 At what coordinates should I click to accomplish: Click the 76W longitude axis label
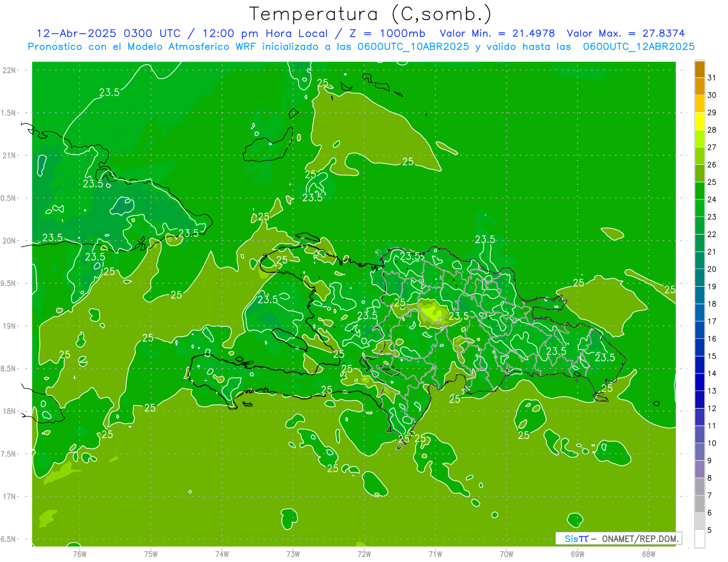click(79, 554)
